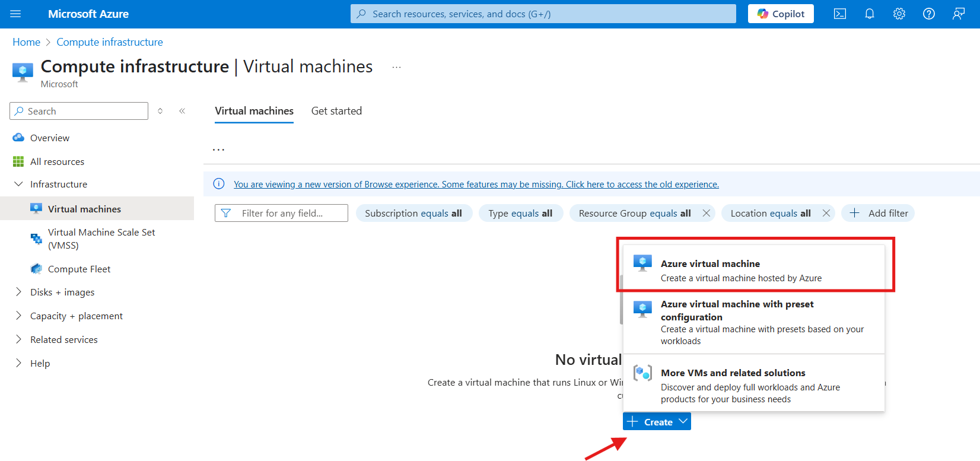Switch to the Get started tab

(x=336, y=111)
